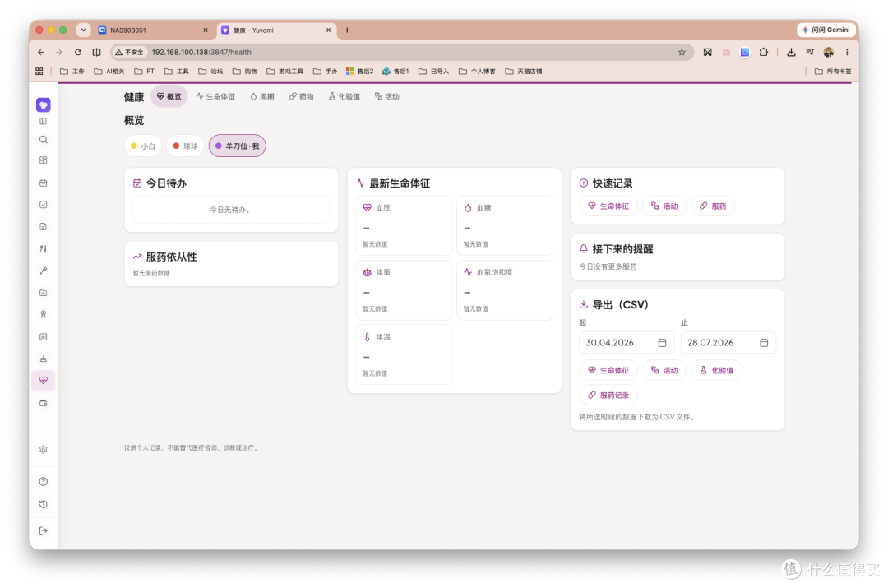Click the start date field 30.04.2026
This screenshot has width=888, height=588.
(627, 343)
